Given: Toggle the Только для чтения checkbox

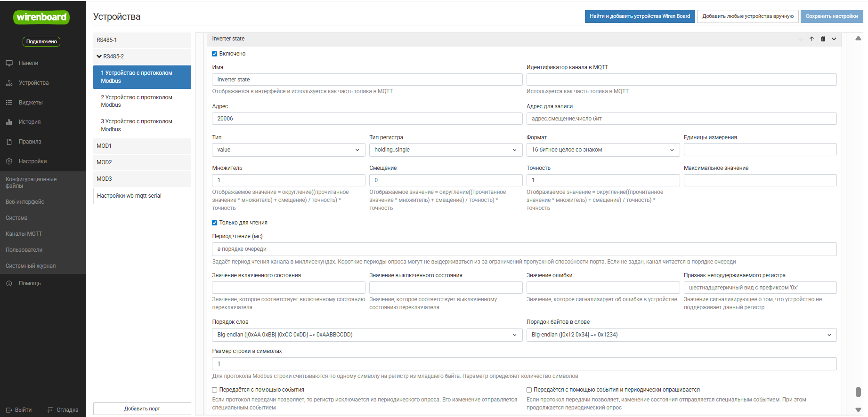Looking at the screenshot, I should point(215,223).
